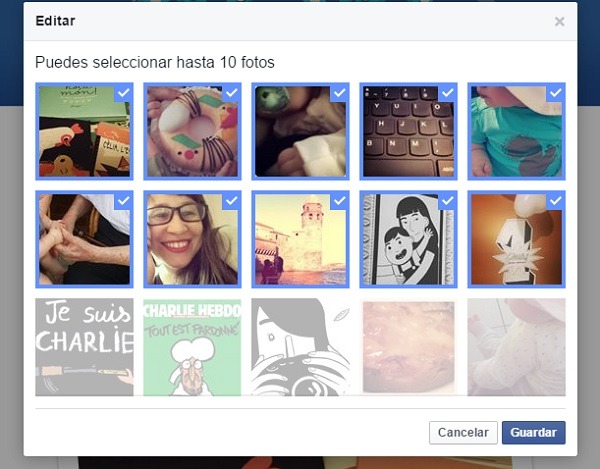Uncheck the checkmark on the smiling woman with glasses photo
This screenshot has width=600, height=469.
[232, 200]
